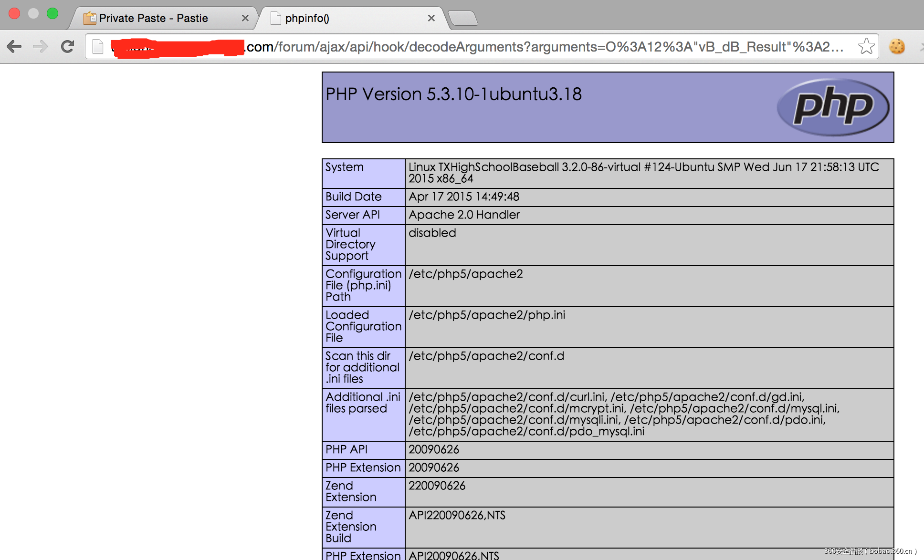Open a new browser tab

click(x=463, y=18)
